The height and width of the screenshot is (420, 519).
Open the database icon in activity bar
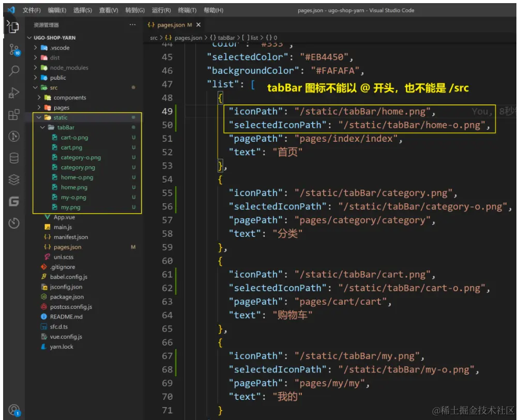coord(14,158)
